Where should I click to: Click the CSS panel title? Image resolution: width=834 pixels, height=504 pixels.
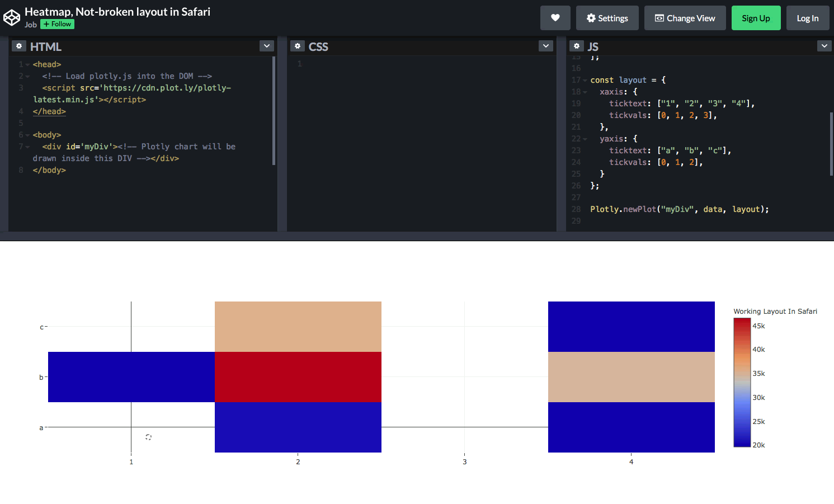click(318, 46)
